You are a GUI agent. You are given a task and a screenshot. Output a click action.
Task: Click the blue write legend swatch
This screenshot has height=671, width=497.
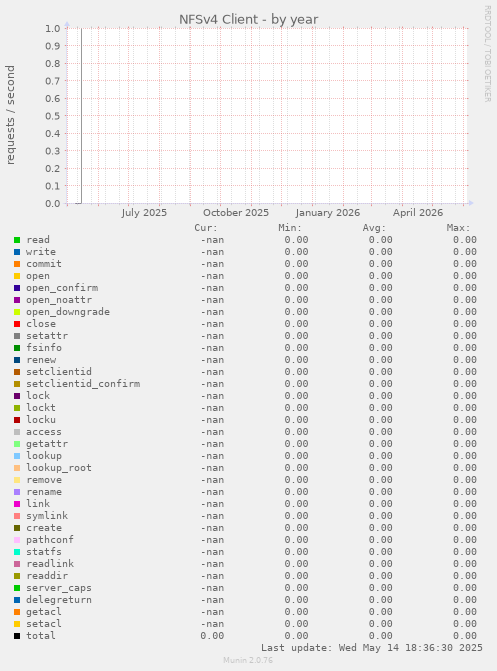pos(17,252)
